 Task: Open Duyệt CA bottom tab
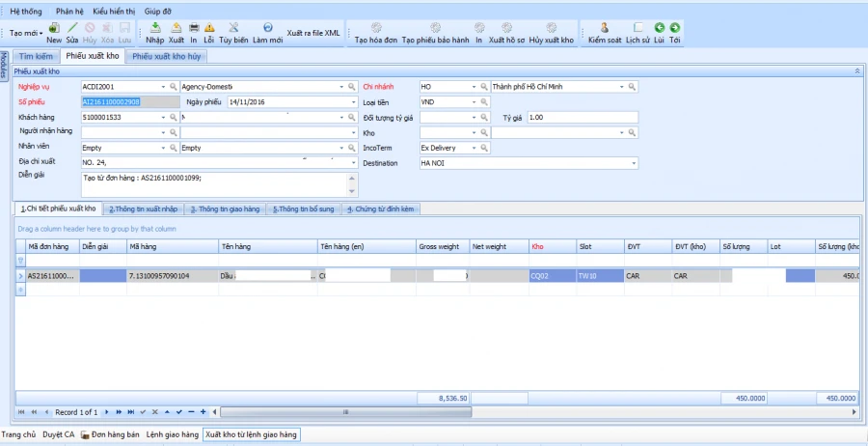tap(59, 434)
